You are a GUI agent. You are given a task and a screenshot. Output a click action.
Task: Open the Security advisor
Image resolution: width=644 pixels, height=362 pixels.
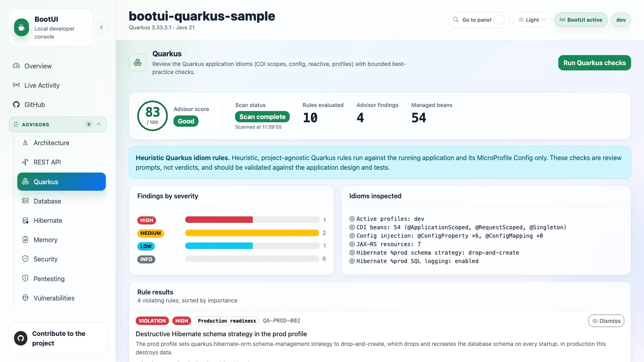tap(62, 259)
